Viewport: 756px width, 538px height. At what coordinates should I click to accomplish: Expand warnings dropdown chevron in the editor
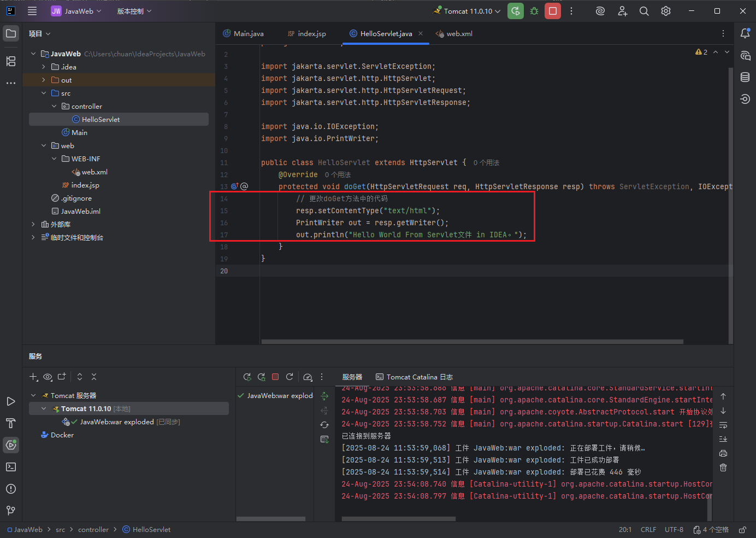[727, 52]
